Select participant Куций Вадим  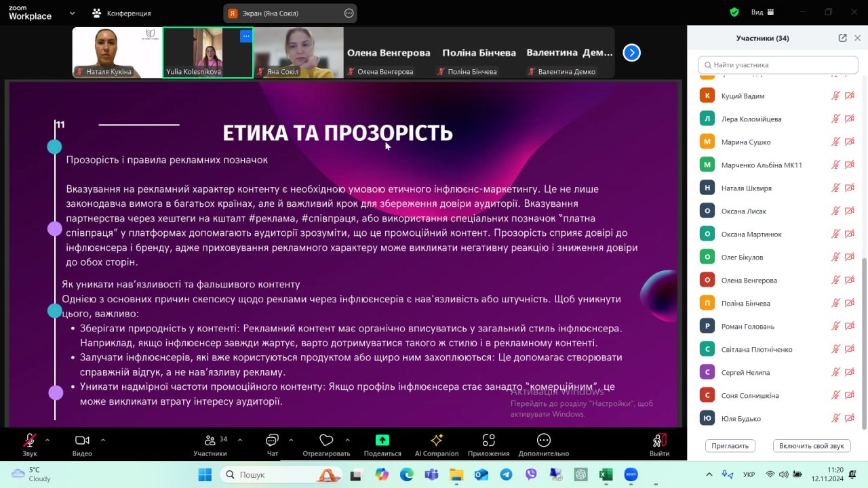[x=778, y=96]
